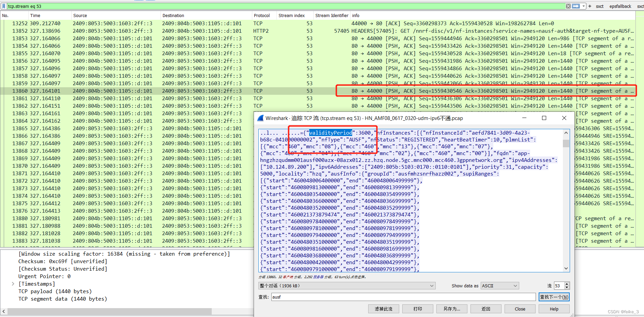This screenshot has height=317, width=644.
Task: Open the 整个对话 (1936 kB) conversation dropdown
Action: pyautogui.click(x=347, y=286)
